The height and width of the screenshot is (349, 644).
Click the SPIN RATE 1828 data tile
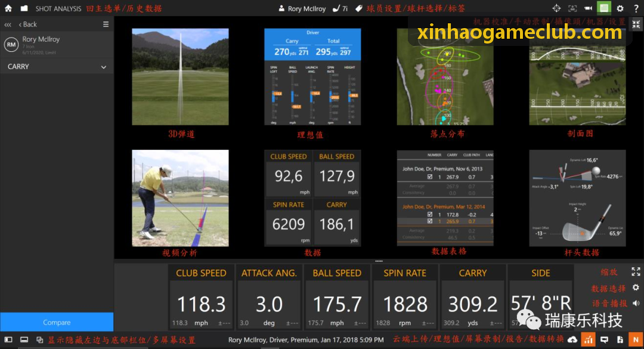pos(405,298)
